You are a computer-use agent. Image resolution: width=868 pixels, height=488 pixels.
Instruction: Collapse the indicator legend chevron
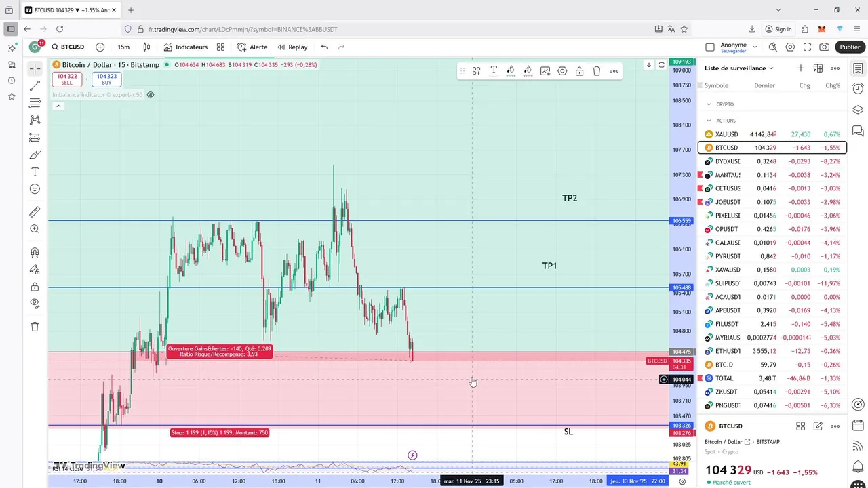[58, 106]
